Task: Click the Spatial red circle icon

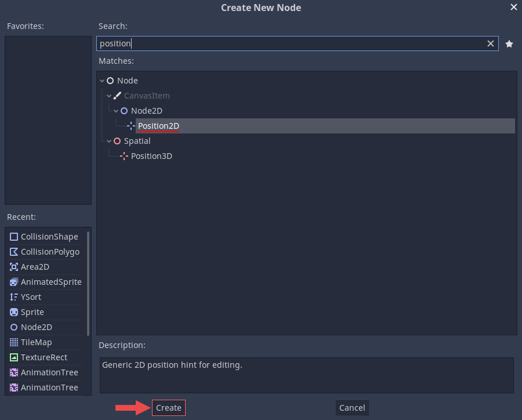Action: tap(117, 141)
